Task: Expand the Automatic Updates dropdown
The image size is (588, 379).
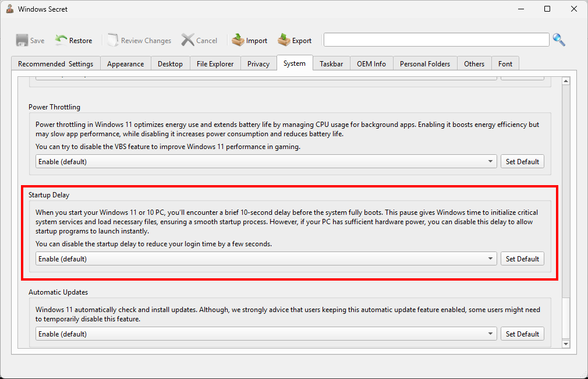Action: pos(266,334)
